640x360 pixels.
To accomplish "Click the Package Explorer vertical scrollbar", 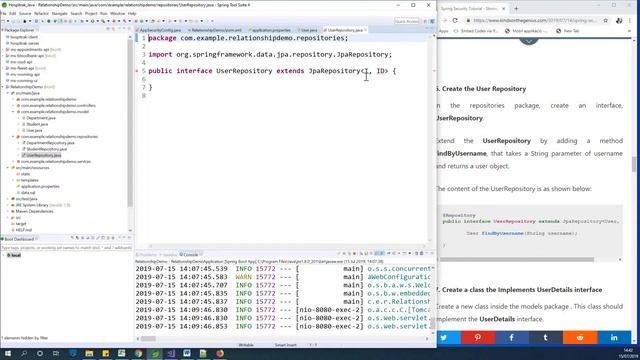I will (130, 122).
